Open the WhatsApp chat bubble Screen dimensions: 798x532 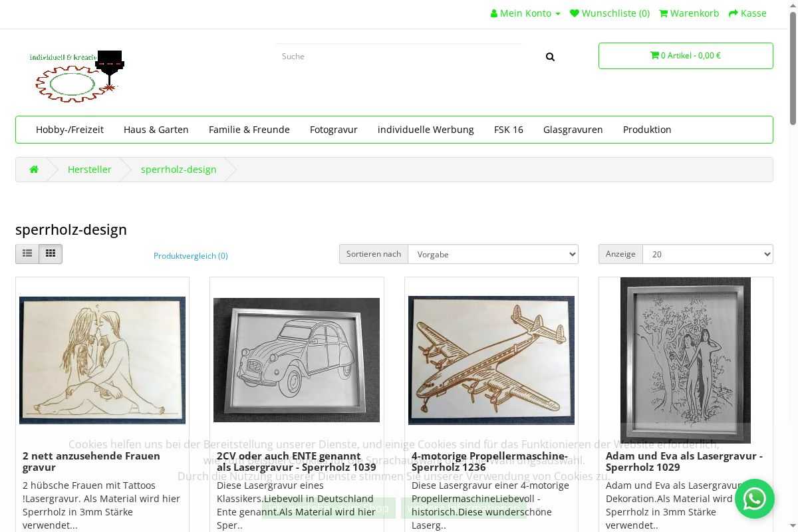(x=754, y=499)
